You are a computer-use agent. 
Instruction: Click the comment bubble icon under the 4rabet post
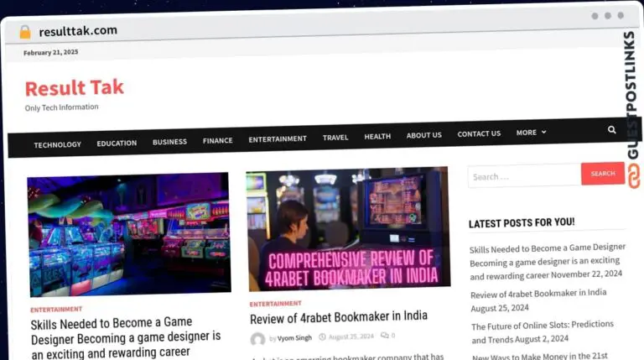pyautogui.click(x=384, y=336)
